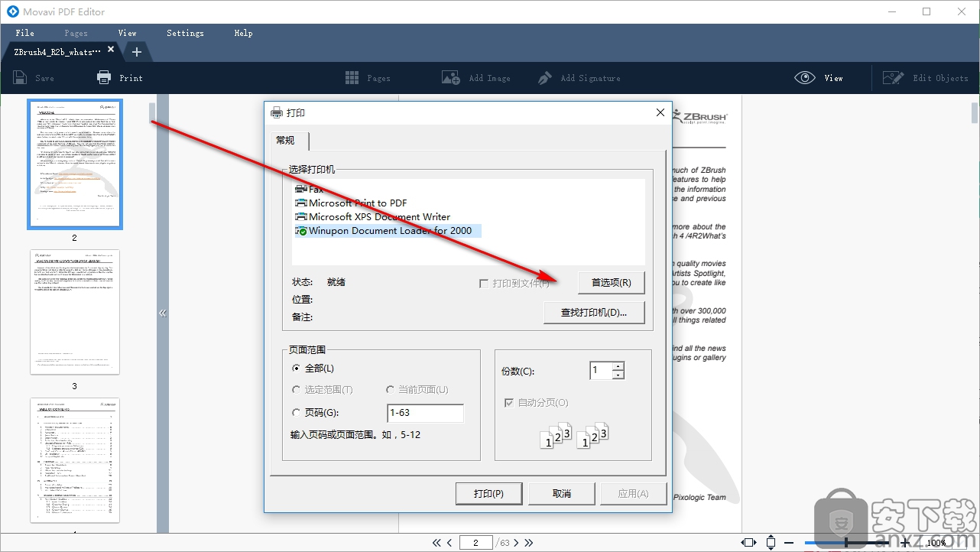Image resolution: width=980 pixels, height=552 pixels.
Task: Select the table of contents page thumbnail
Action: click(75, 460)
